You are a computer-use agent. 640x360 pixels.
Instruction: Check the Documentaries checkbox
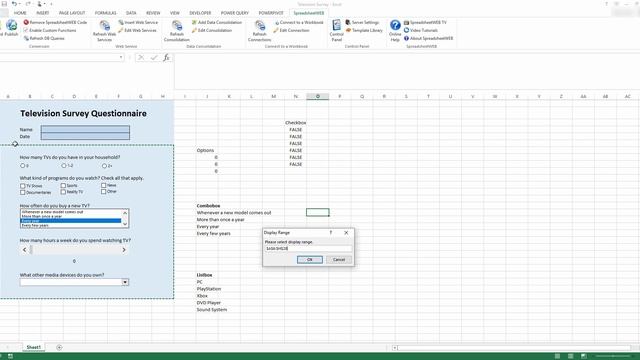23,192
